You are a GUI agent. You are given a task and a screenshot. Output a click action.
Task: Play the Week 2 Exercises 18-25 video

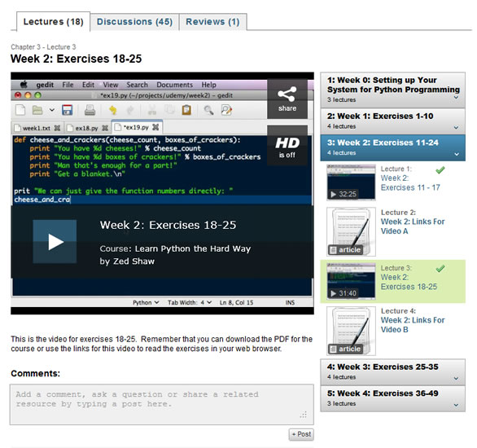click(x=55, y=242)
